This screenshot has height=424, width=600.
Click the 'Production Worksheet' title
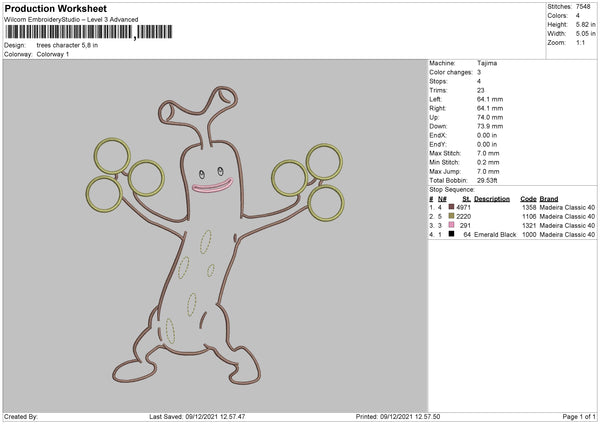55,8
